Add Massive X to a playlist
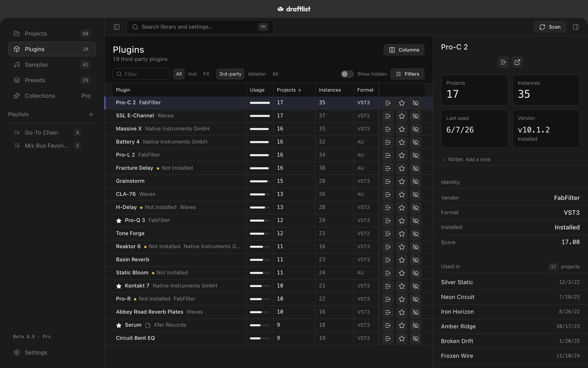 pyautogui.click(x=388, y=129)
